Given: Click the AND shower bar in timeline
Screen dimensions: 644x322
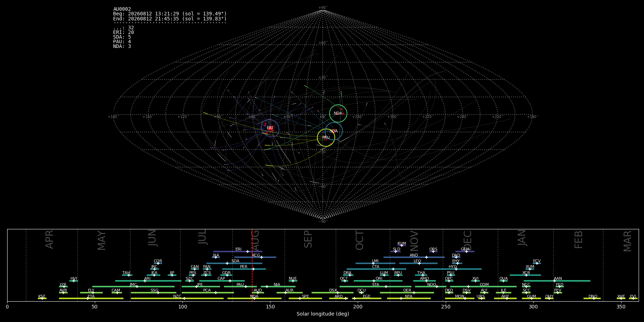Looking at the screenshot, I should click(x=414, y=257).
